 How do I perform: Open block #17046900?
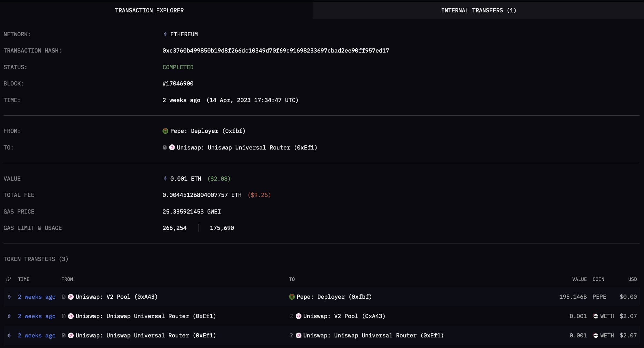[x=178, y=83]
